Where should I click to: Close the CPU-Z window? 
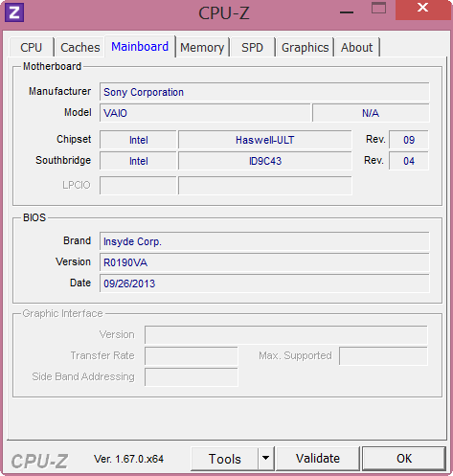[423, 9]
